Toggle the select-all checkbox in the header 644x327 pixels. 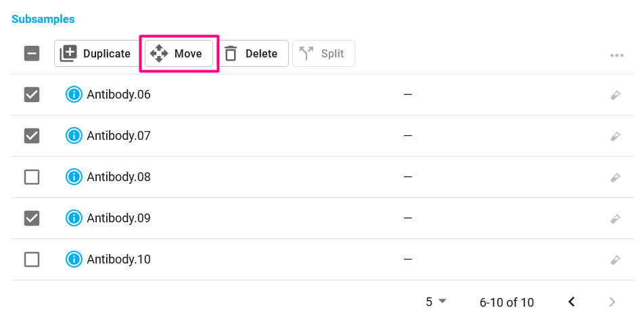(32, 53)
